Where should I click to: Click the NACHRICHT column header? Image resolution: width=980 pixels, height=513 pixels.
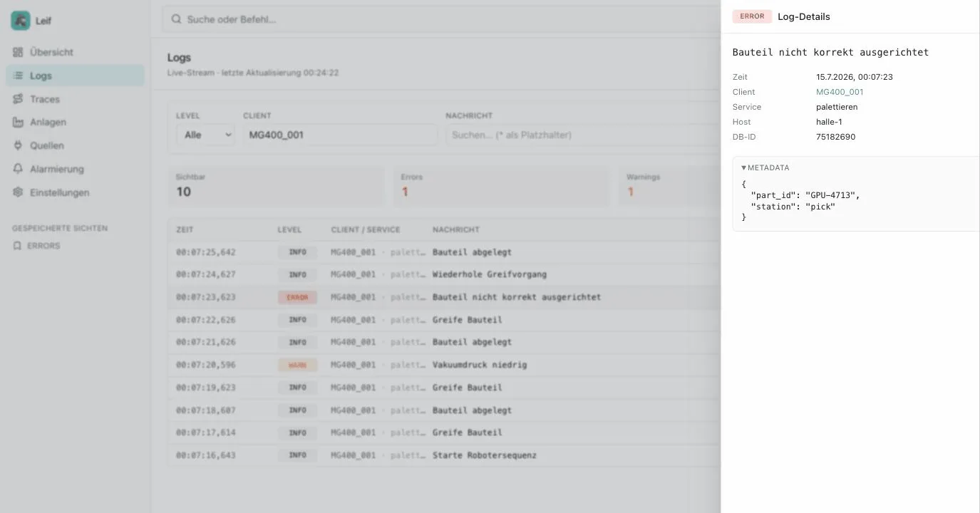(456, 230)
